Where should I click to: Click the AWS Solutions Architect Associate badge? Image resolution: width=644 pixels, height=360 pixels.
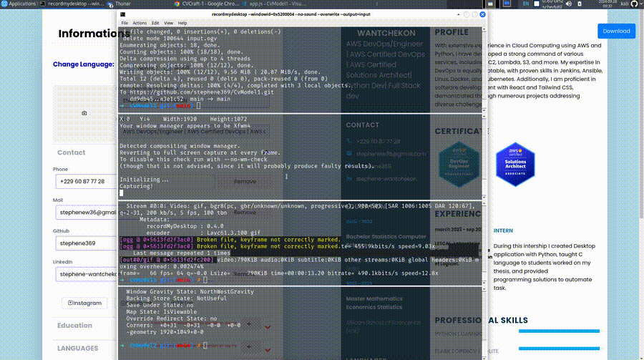tap(515, 165)
